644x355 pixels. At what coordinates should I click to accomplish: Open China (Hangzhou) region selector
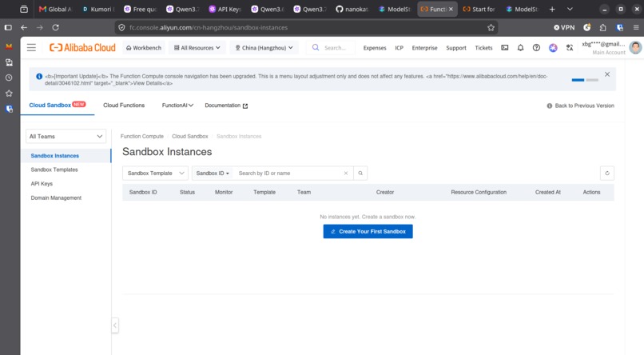(x=264, y=48)
